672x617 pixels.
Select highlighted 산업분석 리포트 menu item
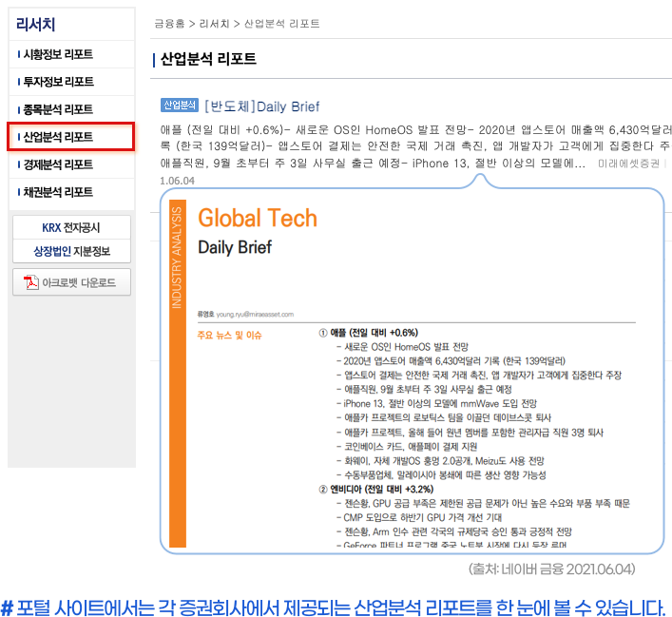click(x=58, y=138)
